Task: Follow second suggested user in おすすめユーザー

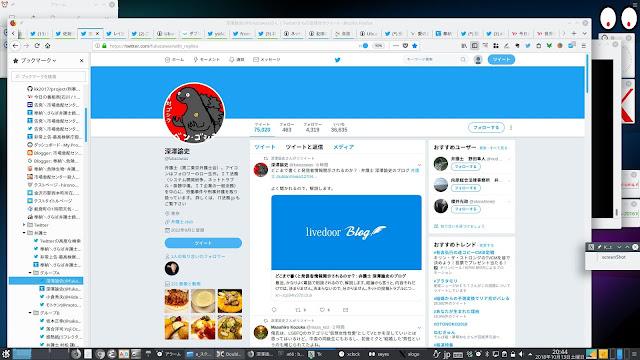Action: [466, 188]
